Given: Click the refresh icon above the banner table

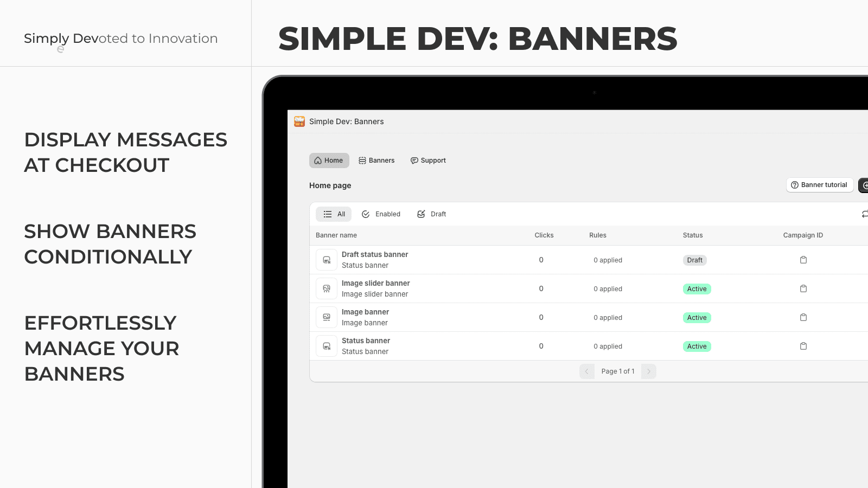Looking at the screenshot, I should 865,214.
